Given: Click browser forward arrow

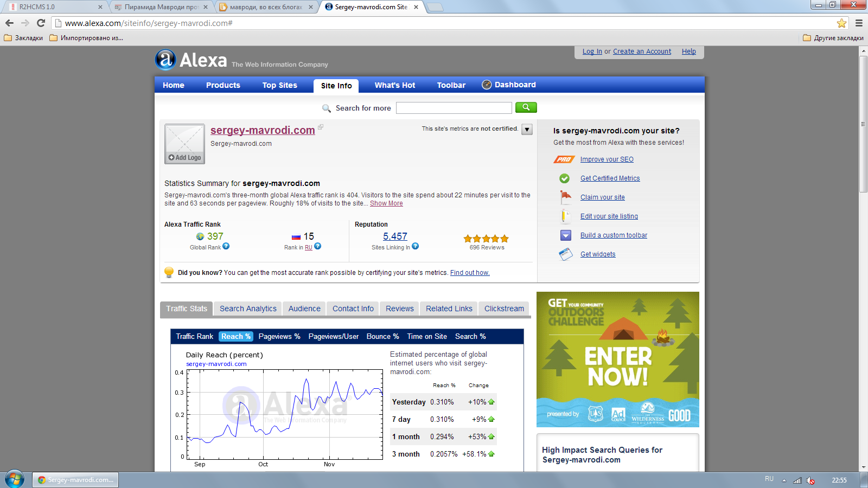Looking at the screenshot, I should [x=25, y=23].
